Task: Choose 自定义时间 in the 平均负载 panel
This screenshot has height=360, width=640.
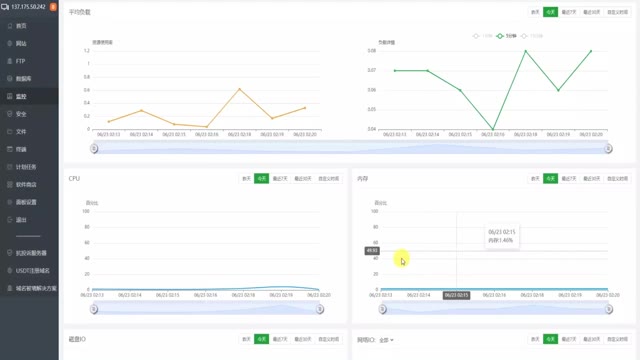Action: point(618,12)
